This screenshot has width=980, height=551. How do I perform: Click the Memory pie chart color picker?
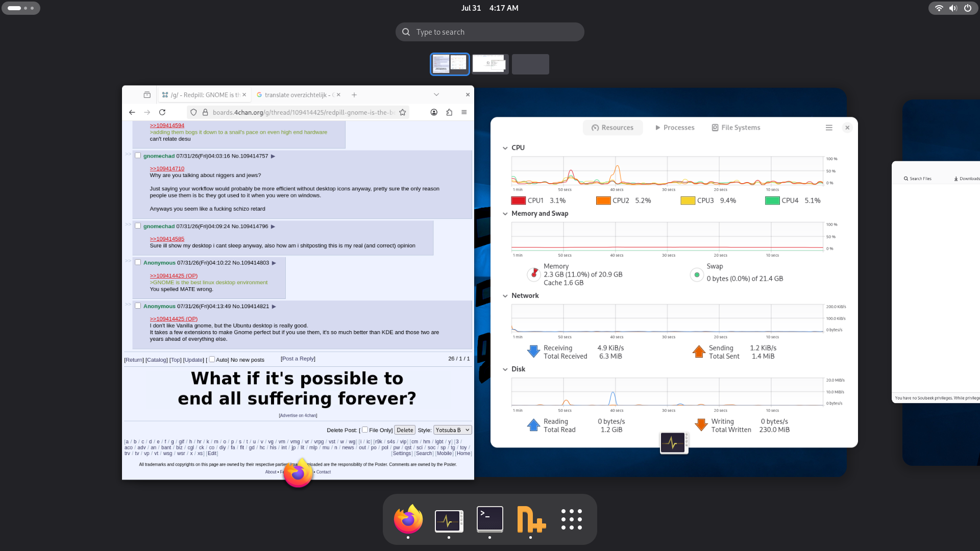534,274
